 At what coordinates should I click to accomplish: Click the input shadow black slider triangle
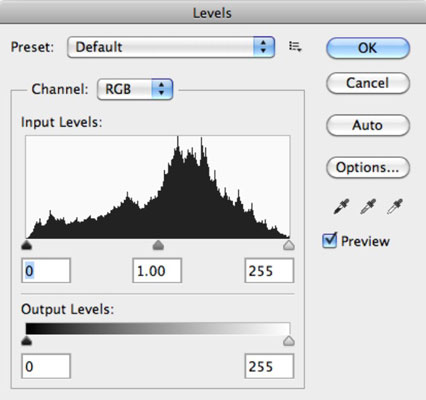pyautogui.click(x=26, y=246)
